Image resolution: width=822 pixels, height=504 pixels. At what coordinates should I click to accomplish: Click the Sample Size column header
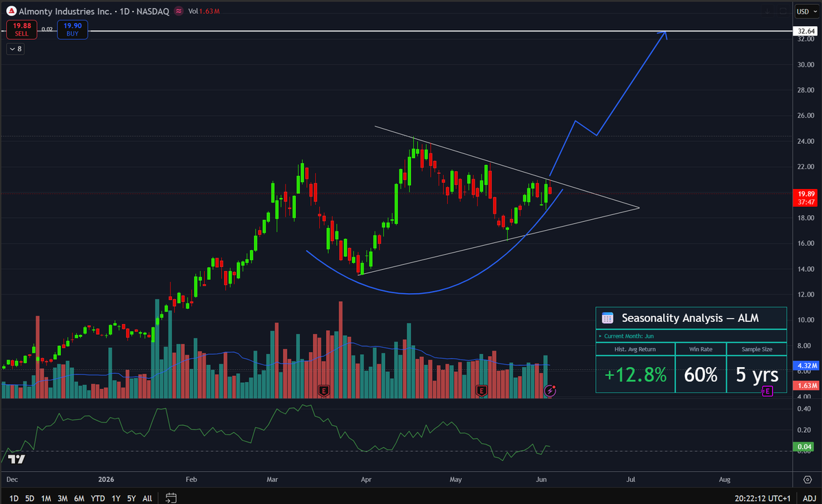click(x=757, y=349)
